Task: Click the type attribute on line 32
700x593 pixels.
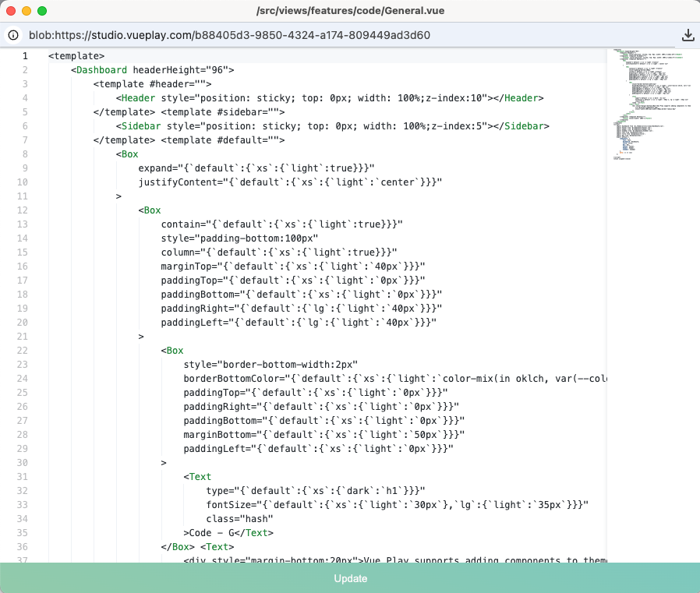Action: pos(316,491)
